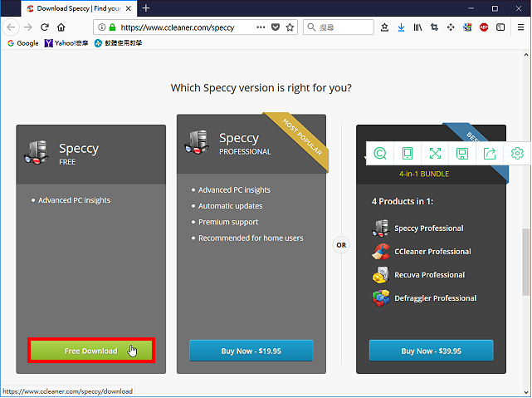The width and height of the screenshot is (532, 398).
Task: Go forward to the next page
Action: coord(28,27)
